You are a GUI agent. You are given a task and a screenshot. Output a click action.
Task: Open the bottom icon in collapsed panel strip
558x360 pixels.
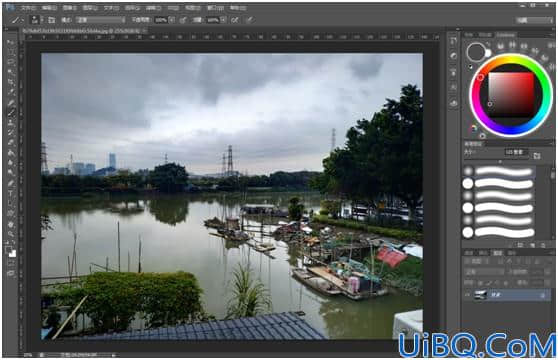[453, 104]
